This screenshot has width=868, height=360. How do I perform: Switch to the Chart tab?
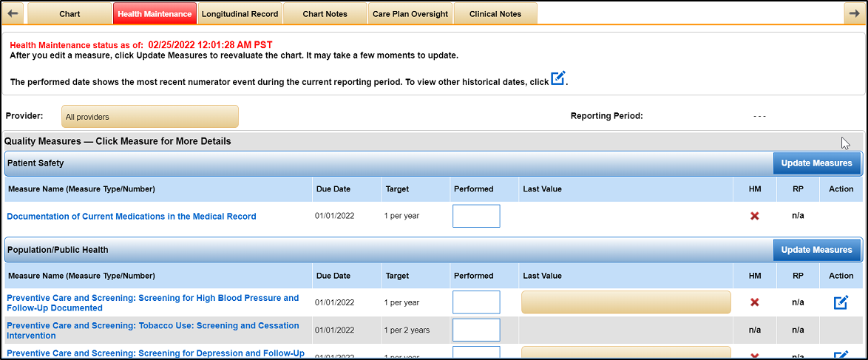[x=69, y=13]
